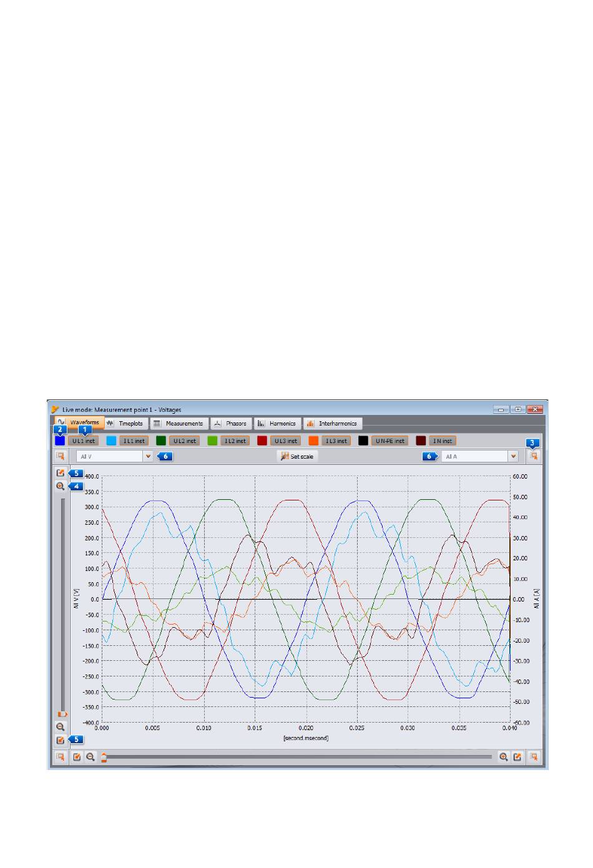The height and width of the screenshot is (868, 593).
Task: Switch to the Phasors tab
Action: click(x=231, y=424)
